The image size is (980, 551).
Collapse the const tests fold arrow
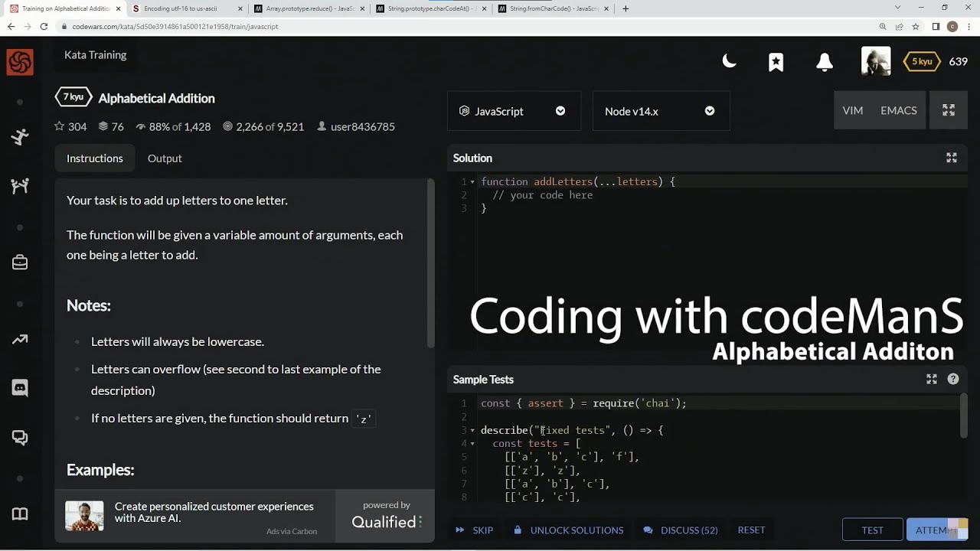[x=472, y=444]
